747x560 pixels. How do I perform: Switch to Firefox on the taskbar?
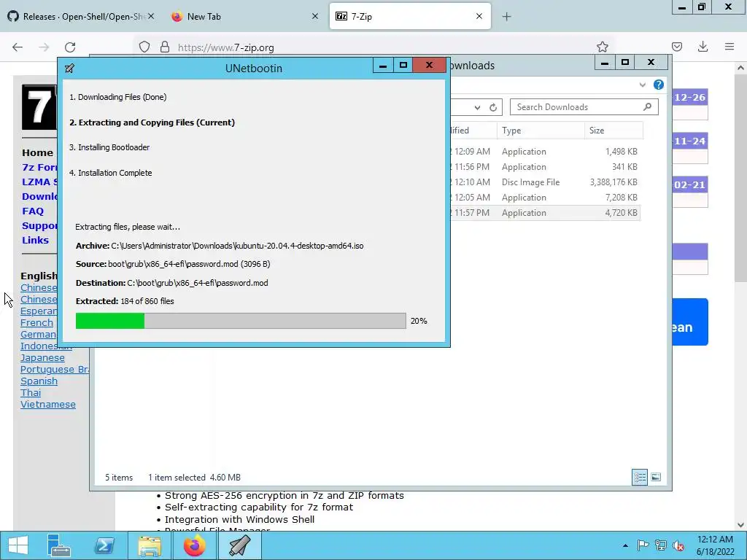[x=194, y=545]
